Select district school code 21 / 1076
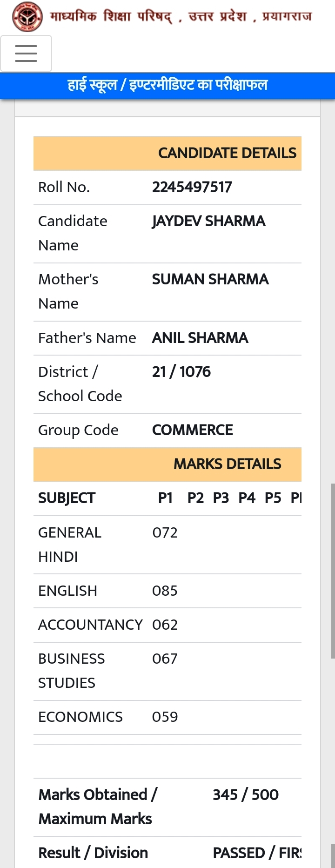Screen dimensions: 335x868 coord(181,372)
